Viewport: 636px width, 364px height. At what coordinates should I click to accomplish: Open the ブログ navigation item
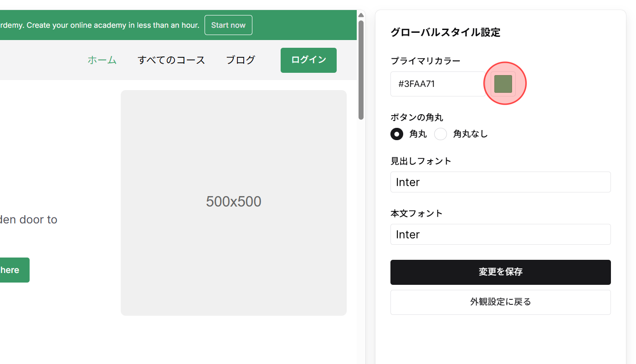(x=241, y=60)
